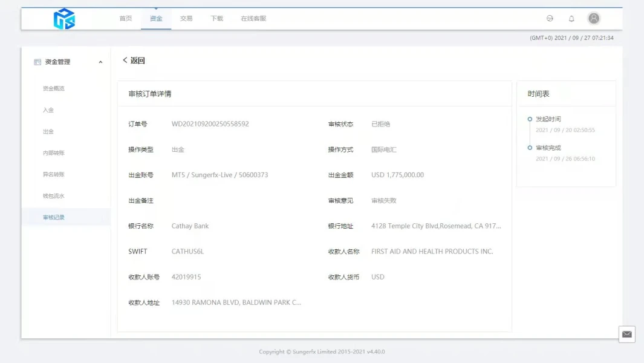Open 钱包流水 wallet history

[53, 196]
